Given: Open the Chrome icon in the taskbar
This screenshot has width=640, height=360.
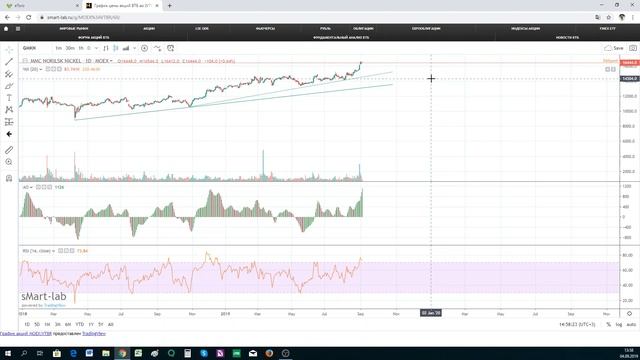Looking at the screenshot, I should coord(122,353).
